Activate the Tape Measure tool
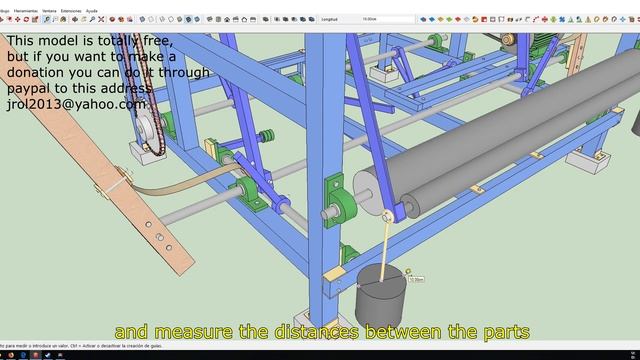Viewport: 640px width, 360px height. pyautogui.click(x=47, y=19)
